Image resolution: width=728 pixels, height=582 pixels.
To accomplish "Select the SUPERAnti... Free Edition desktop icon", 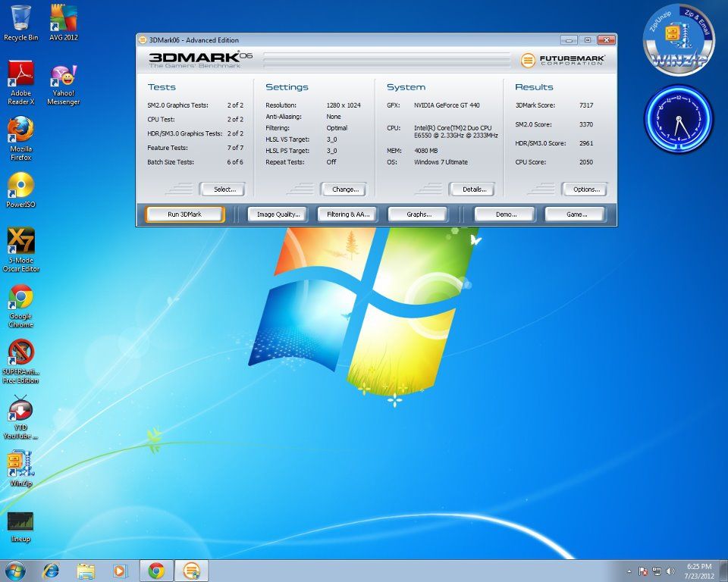I will pos(21,361).
